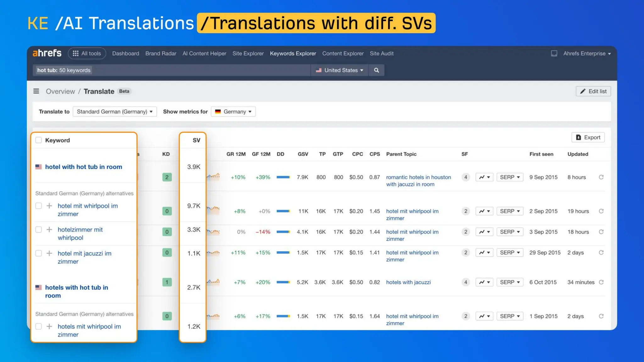644x362 pixels.
Task: Open AI Content Helper
Action: pos(204,53)
